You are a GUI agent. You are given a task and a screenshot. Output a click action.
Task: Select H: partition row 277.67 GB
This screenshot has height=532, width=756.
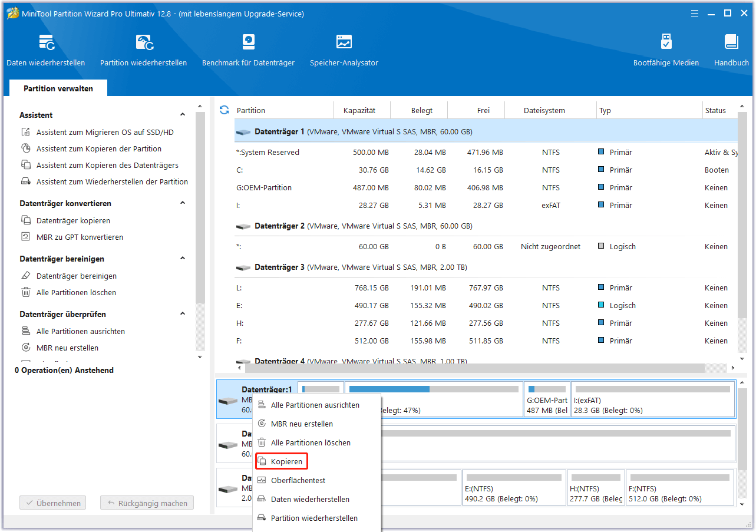coord(486,323)
